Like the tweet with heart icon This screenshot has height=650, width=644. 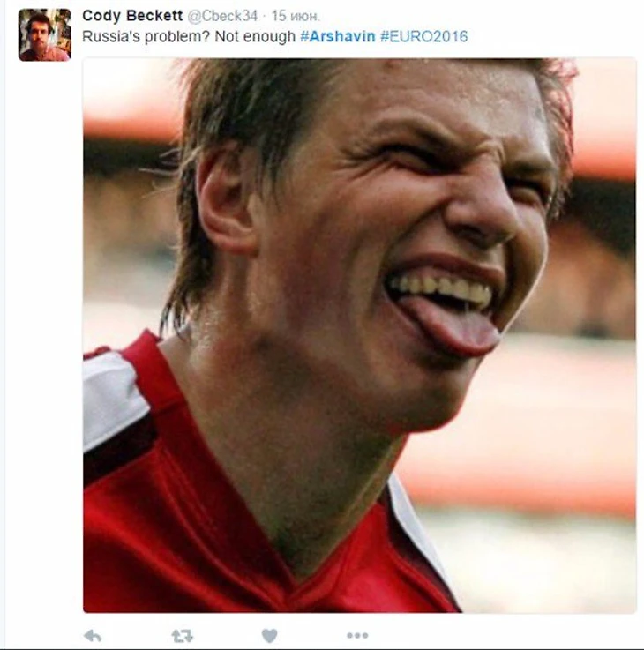[x=269, y=635]
